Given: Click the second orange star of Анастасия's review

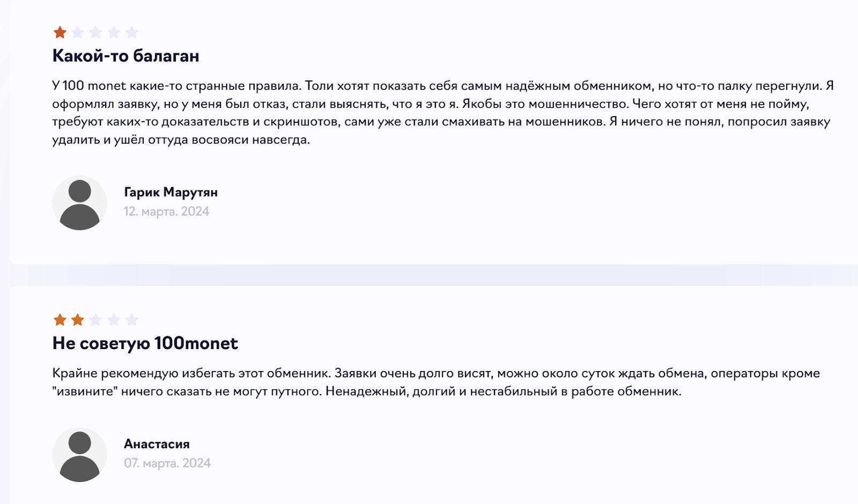Looking at the screenshot, I should [78, 320].
